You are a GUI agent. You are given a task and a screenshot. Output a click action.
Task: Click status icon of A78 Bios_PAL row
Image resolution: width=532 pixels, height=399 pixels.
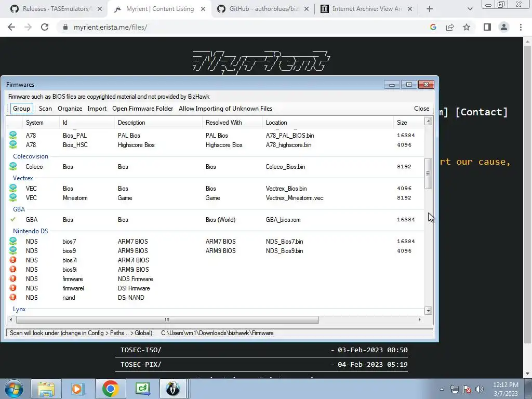[x=13, y=136]
